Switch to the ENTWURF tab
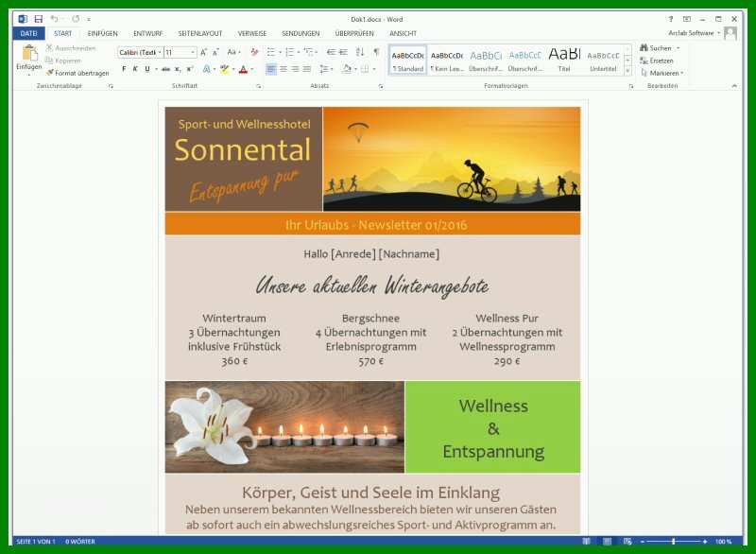The image size is (756, 554). point(147,33)
